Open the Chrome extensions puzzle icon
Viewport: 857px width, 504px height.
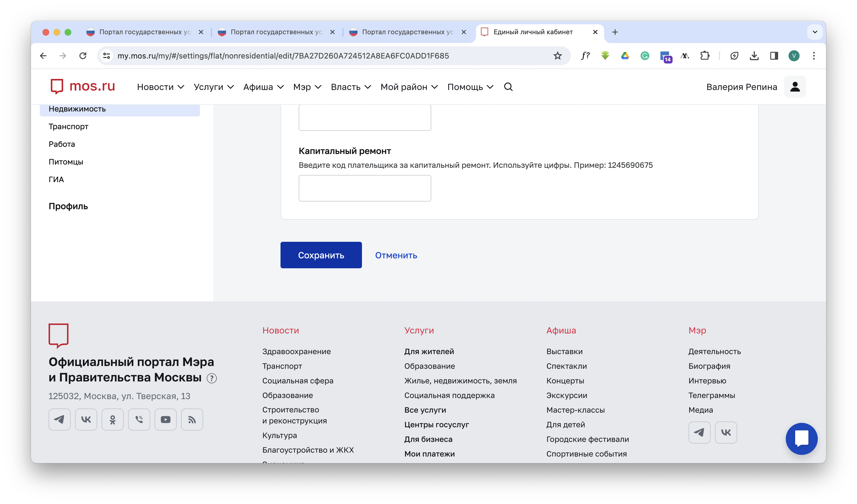(x=705, y=56)
